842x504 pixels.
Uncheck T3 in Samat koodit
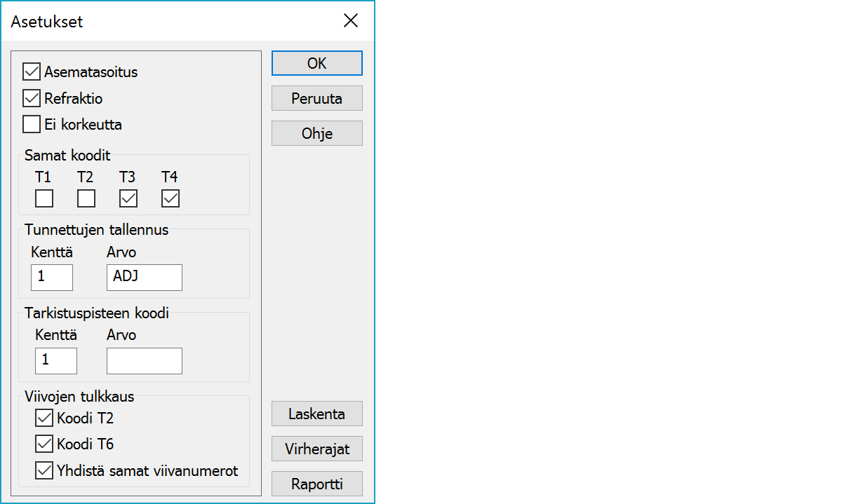coord(128,199)
